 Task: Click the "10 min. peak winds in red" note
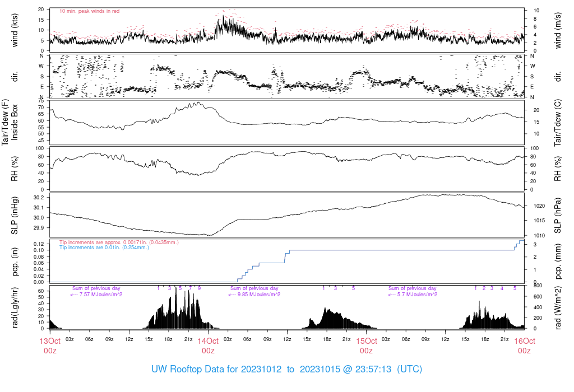[89, 11]
